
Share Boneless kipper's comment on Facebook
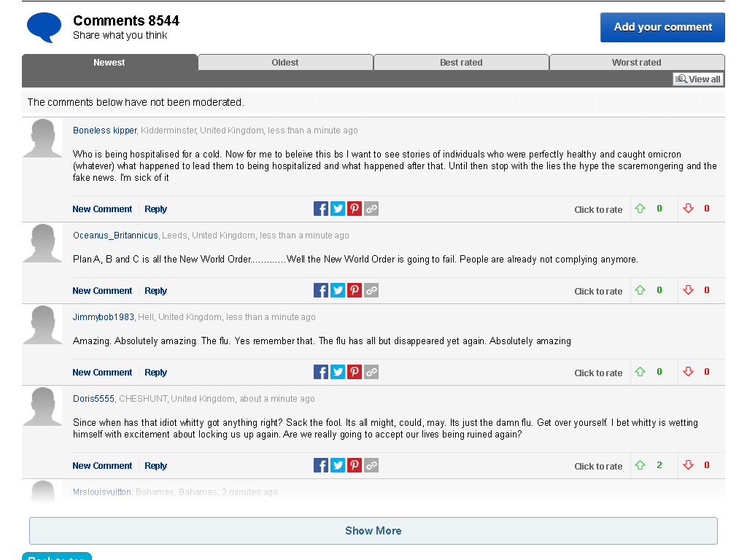coord(321,209)
